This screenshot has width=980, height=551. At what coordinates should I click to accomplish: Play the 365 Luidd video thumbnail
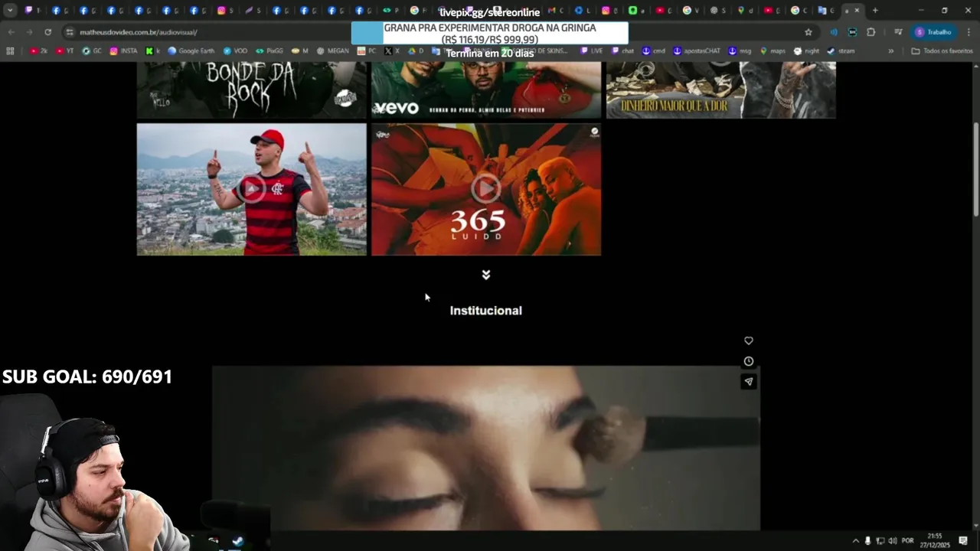(485, 189)
